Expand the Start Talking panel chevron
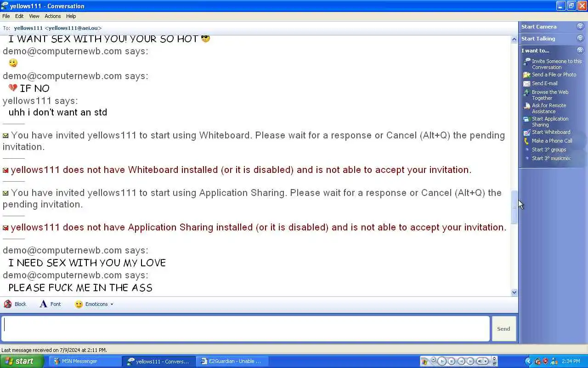This screenshot has width=588, height=368. coord(580,38)
